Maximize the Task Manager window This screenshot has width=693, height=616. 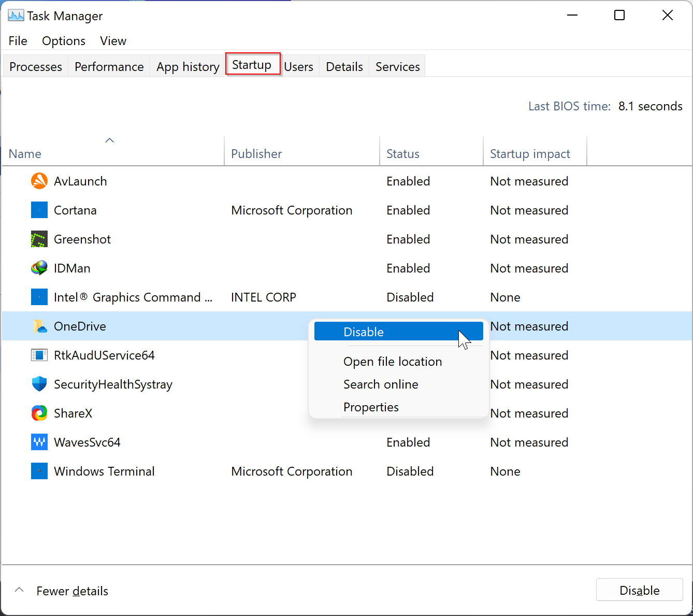[619, 16]
